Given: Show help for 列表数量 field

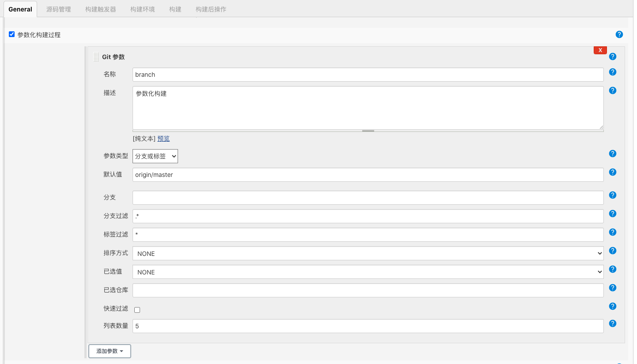Looking at the screenshot, I should [x=612, y=323].
